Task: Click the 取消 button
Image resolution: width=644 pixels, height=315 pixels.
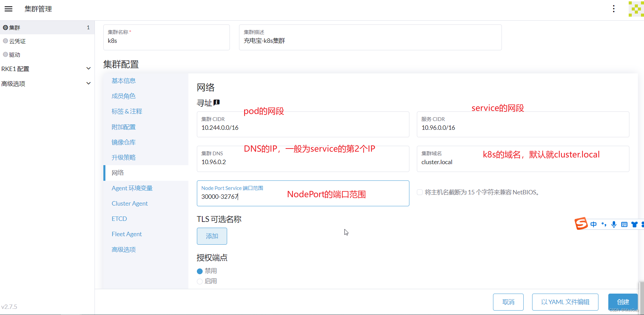Action: click(x=508, y=302)
